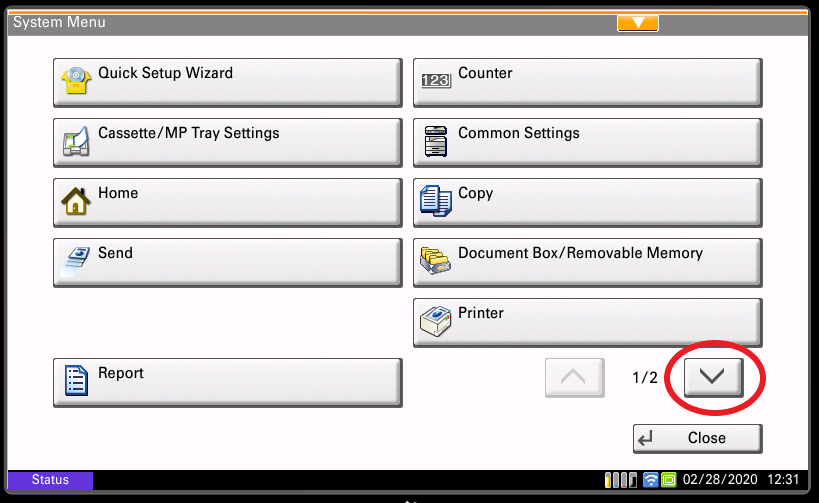
Task: Click the Copy pages icon
Action: pyautogui.click(x=436, y=201)
